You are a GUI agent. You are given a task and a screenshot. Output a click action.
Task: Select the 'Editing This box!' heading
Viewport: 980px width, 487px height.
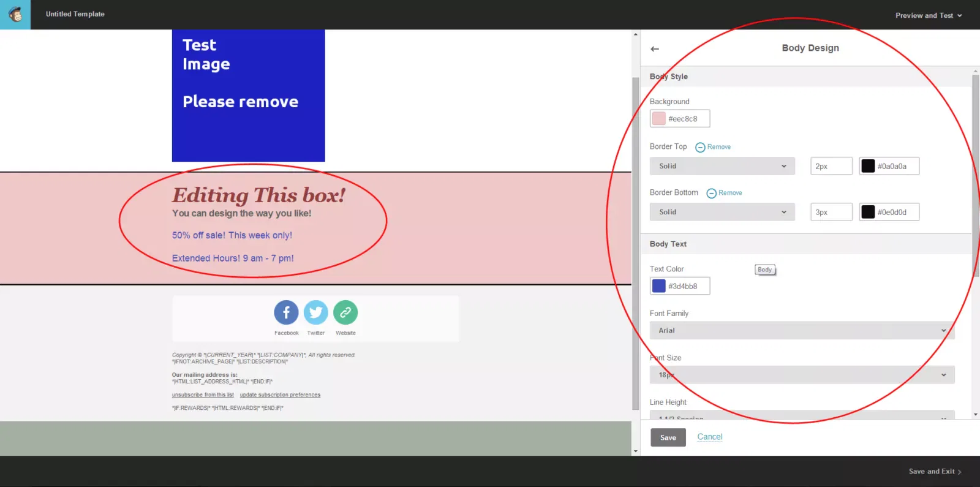pyautogui.click(x=258, y=195)
